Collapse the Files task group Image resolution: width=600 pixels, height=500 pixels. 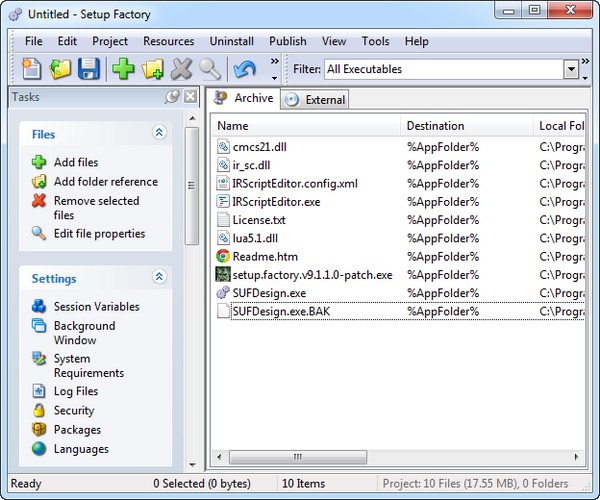click(x=159, y=133)
